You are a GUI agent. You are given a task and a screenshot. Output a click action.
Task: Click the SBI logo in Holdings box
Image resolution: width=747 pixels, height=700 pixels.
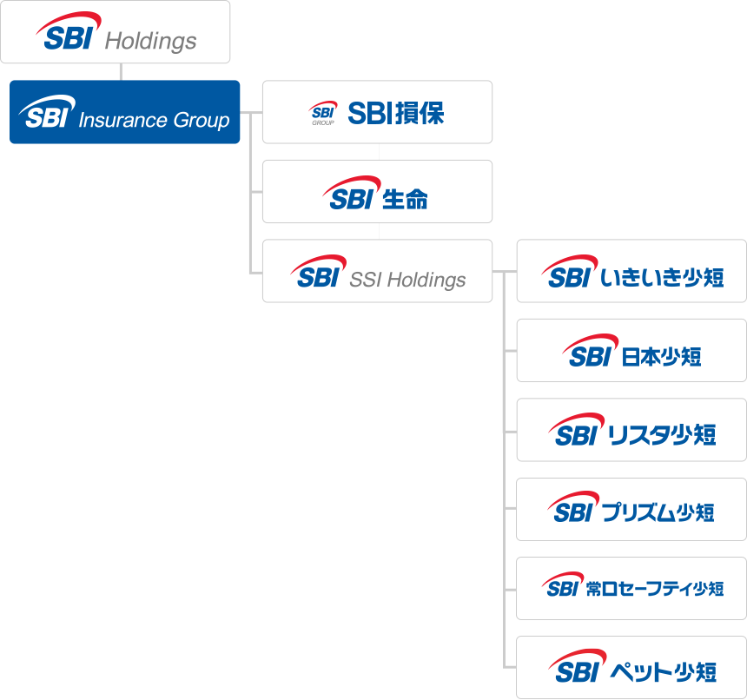(68, 31)
